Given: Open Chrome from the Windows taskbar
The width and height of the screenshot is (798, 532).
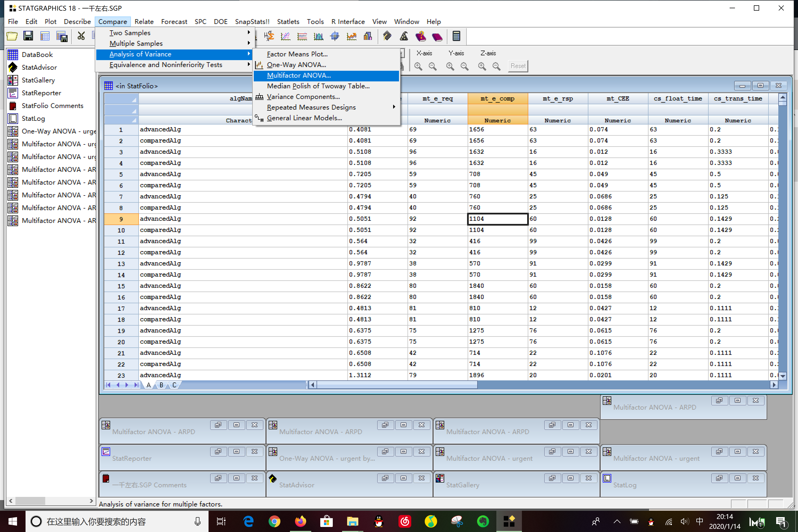Looking at the screenshot, I should click(274, 521).
